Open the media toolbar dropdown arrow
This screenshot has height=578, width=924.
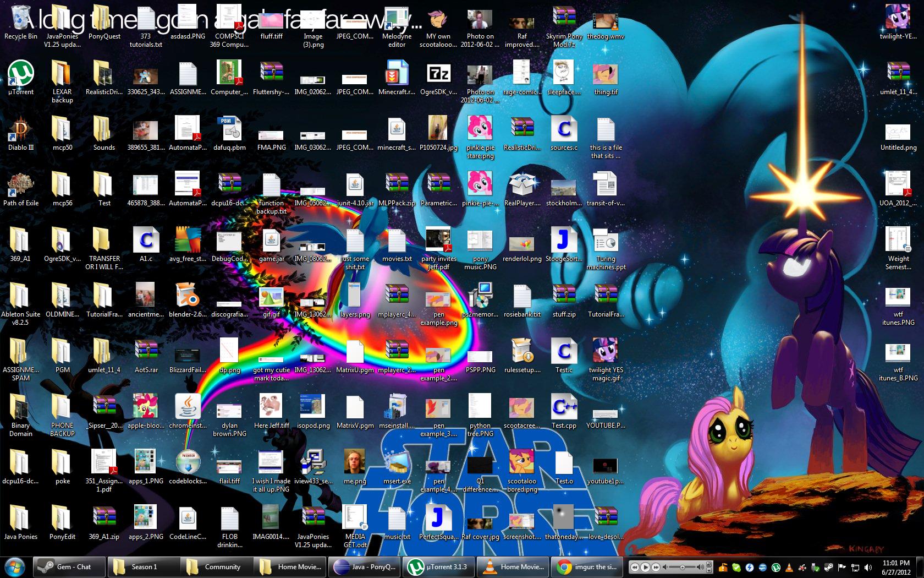tap(709, 570)
